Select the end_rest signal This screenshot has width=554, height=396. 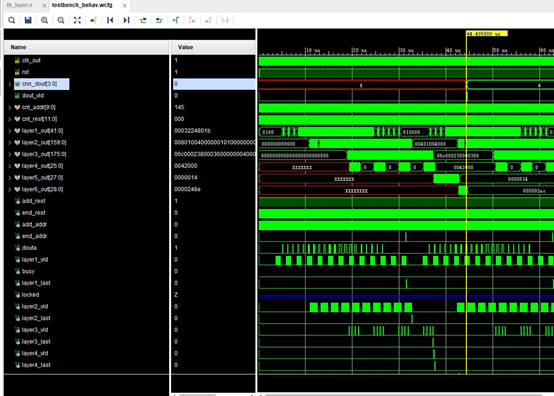click(34, 213)
